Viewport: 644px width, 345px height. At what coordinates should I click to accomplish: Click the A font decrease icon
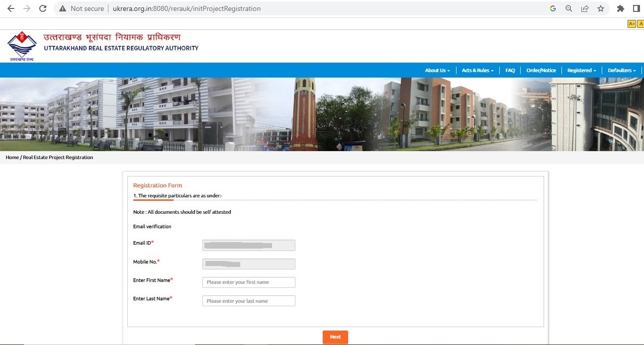641,23
